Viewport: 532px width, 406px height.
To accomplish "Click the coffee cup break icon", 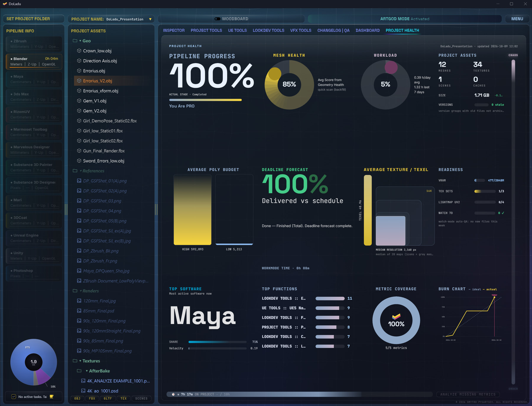I will tap(52, 397).
